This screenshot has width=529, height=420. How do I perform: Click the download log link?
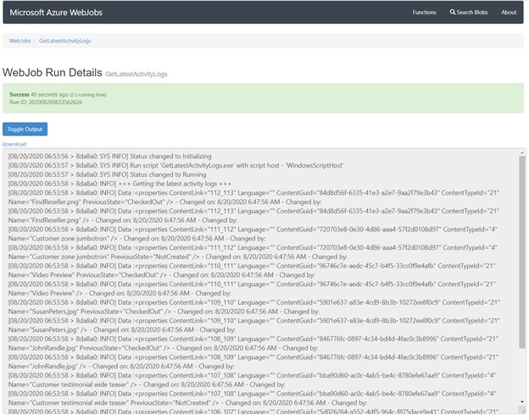click(x=14, y=144)
